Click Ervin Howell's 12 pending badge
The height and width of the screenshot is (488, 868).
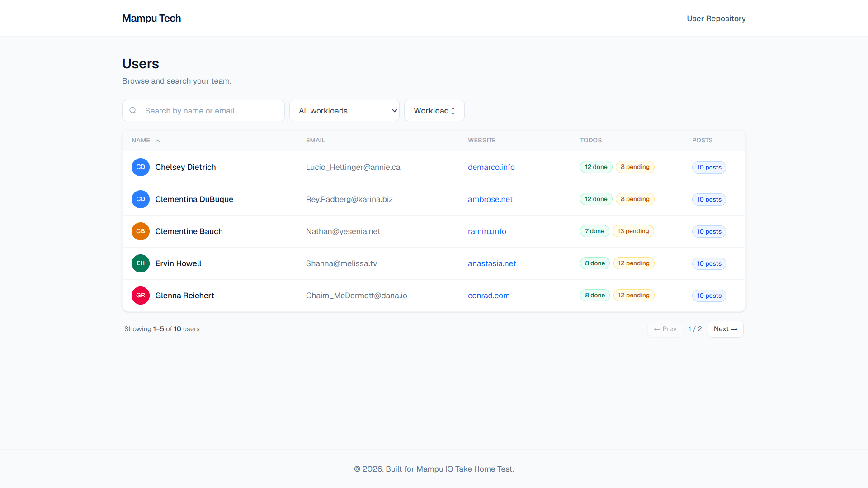(x=633, y=263)
